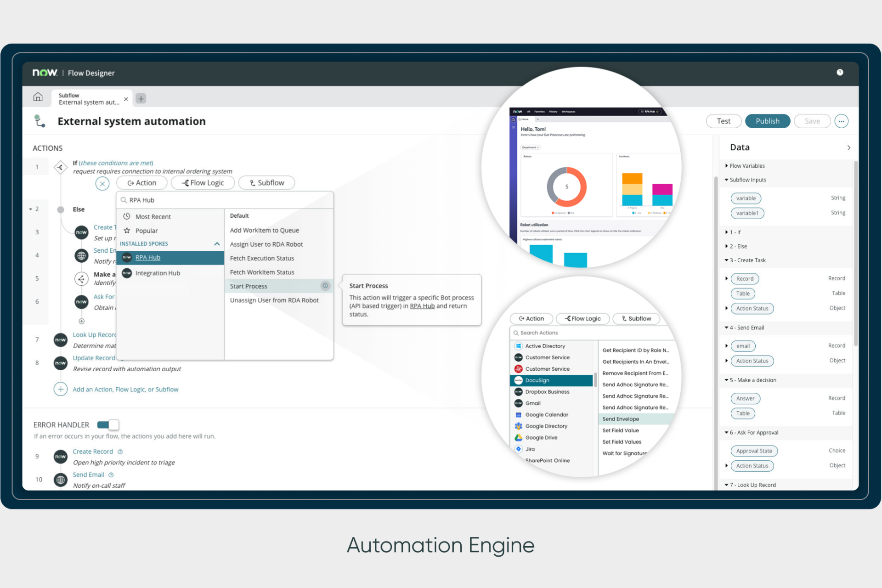Click the variable1 data pill
Viewport: 882px width, 588px height.
click(747, 213)
